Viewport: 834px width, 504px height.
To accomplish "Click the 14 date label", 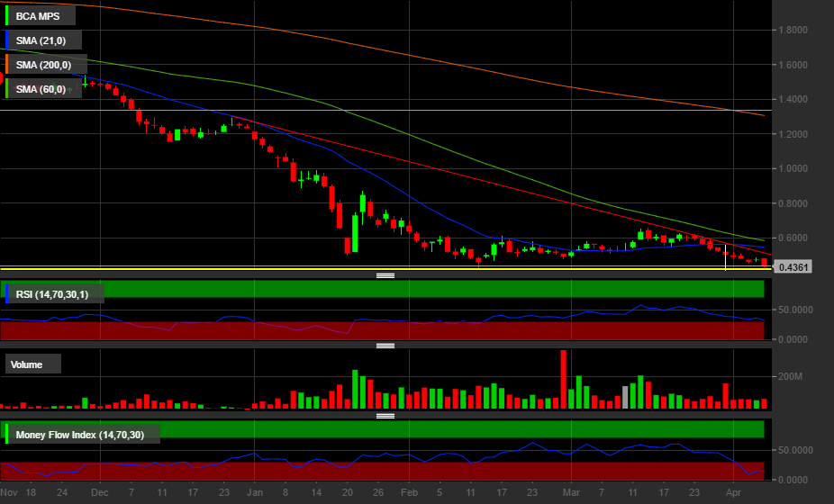I will pyautogui.click(x=316, y=492).
